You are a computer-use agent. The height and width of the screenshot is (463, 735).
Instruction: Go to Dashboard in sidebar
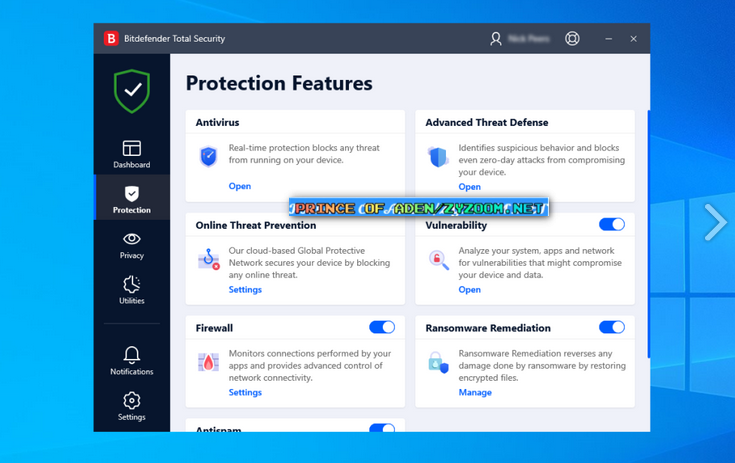132,154
